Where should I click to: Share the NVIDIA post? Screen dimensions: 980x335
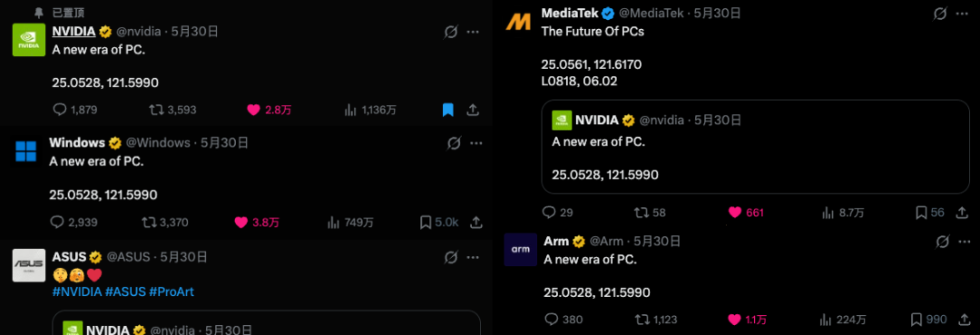(x=473, y=110)
